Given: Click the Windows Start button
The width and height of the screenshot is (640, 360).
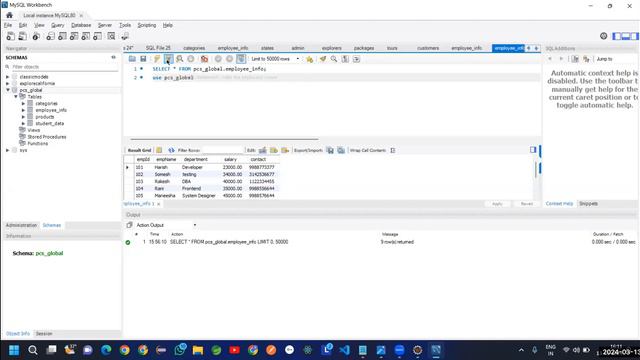Looking at the screenshot, I should [14, 350].
